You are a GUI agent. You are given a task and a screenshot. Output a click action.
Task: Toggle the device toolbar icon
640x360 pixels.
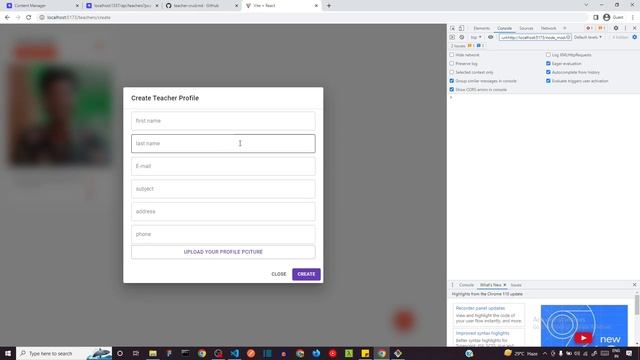point(461,28)
